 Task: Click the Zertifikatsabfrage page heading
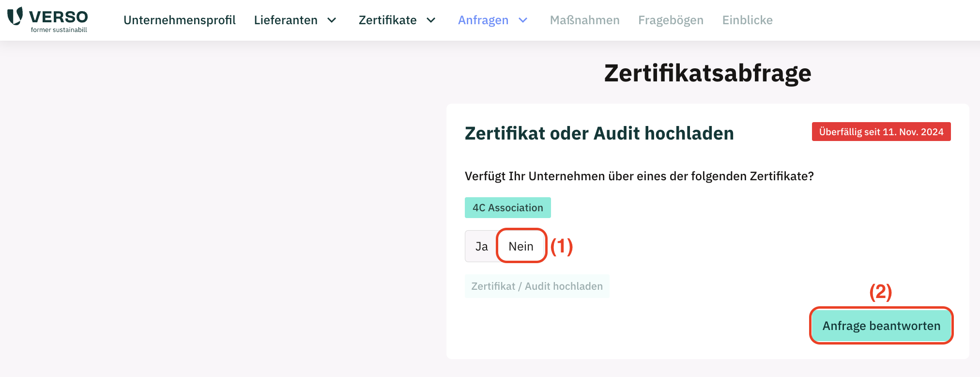tap(708, 73)
